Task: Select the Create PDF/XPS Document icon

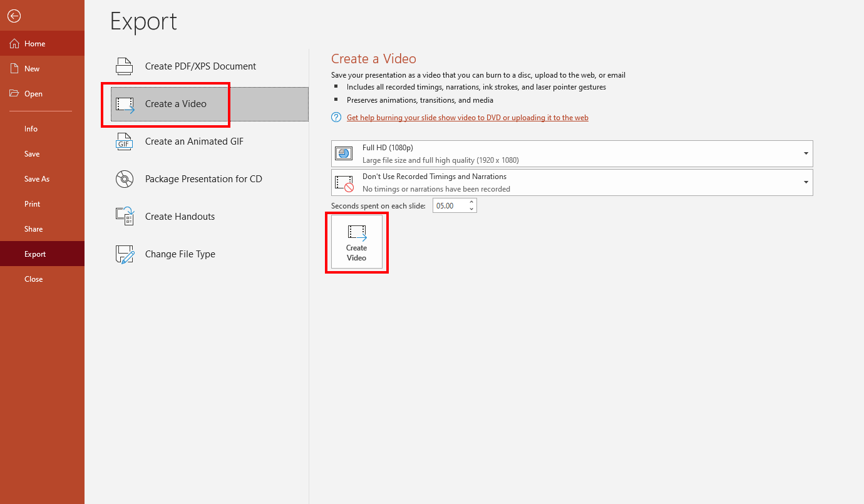Action: click(x=124, y=65)
